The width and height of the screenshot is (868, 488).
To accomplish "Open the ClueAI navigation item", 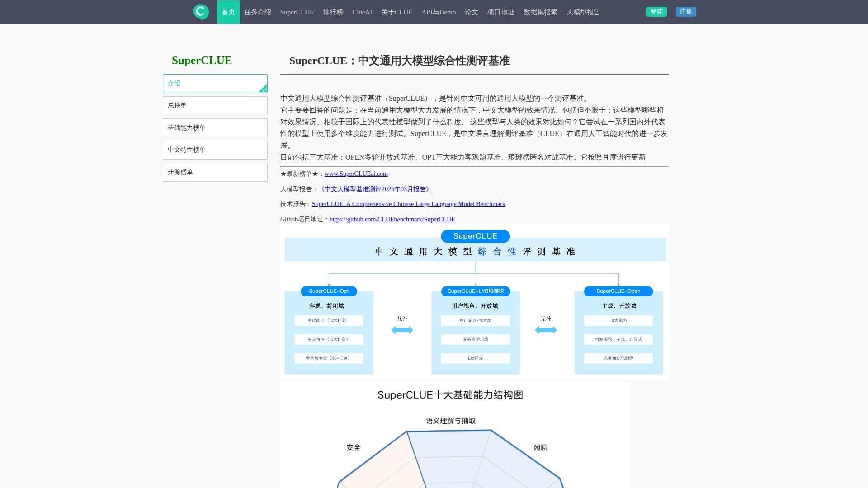I will coord(362,12).
